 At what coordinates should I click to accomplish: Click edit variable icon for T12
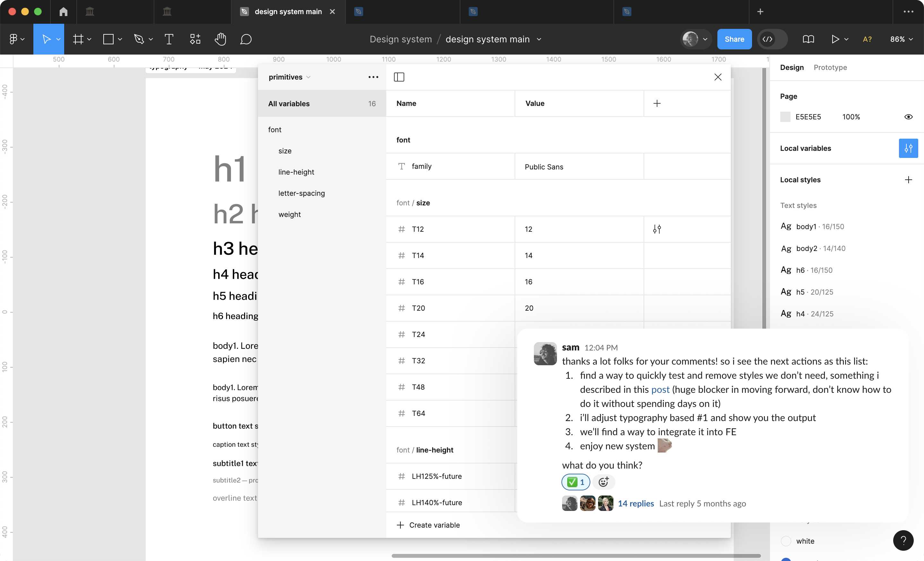pos(657,229)
